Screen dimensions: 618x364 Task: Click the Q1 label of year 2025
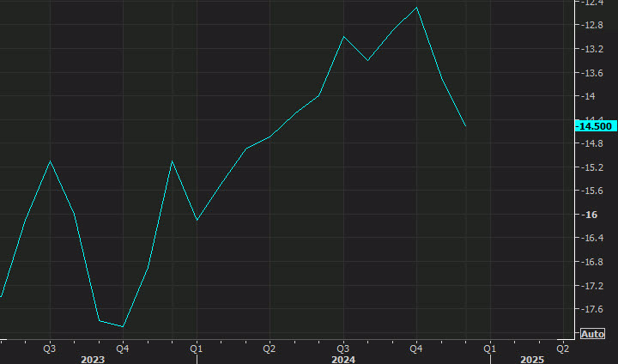490,349
